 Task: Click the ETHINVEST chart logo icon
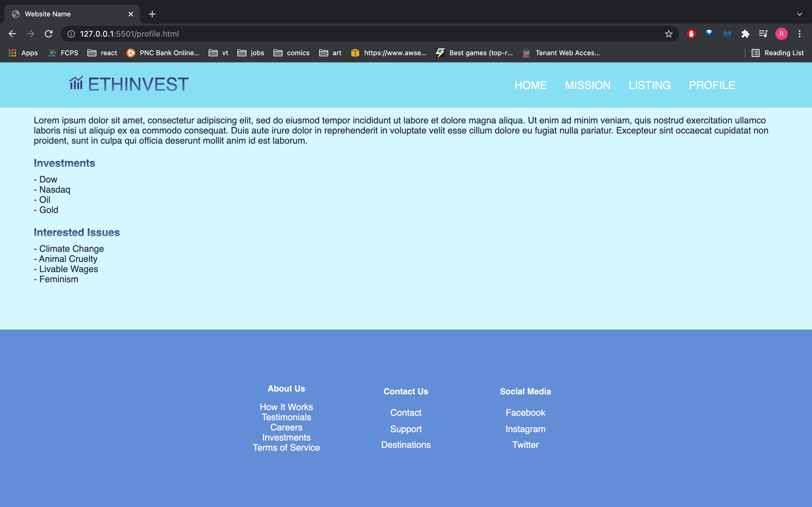coord(76,83)
